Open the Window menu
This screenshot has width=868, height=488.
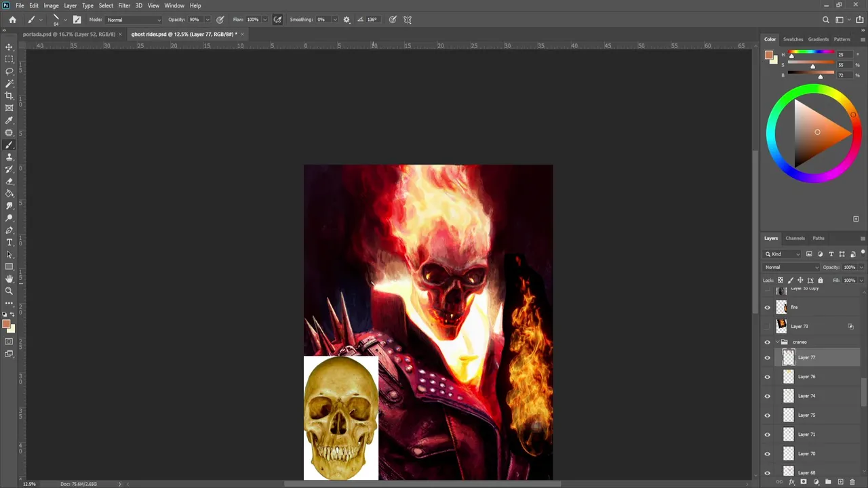tap(174, 5)
